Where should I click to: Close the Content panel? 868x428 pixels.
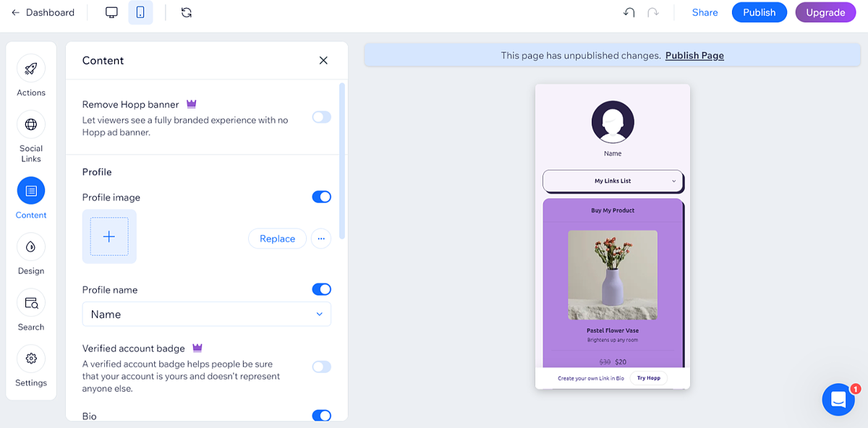pos(323,60)
